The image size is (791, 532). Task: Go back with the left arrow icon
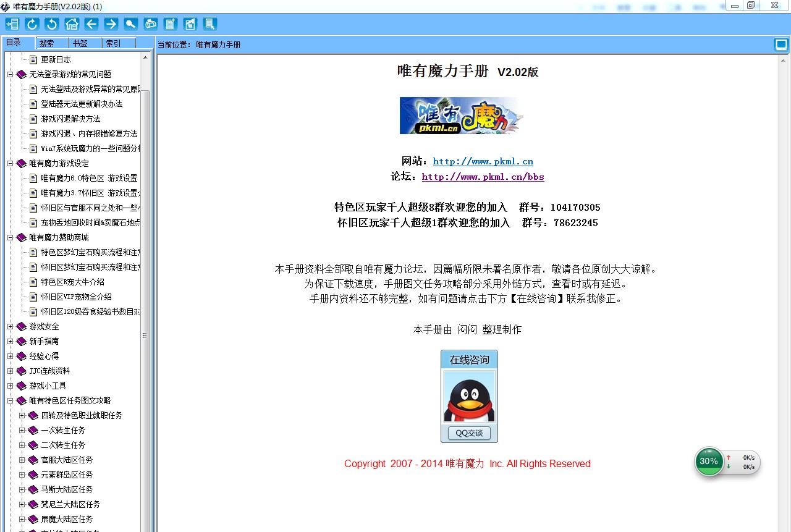[x=91, y=24]
